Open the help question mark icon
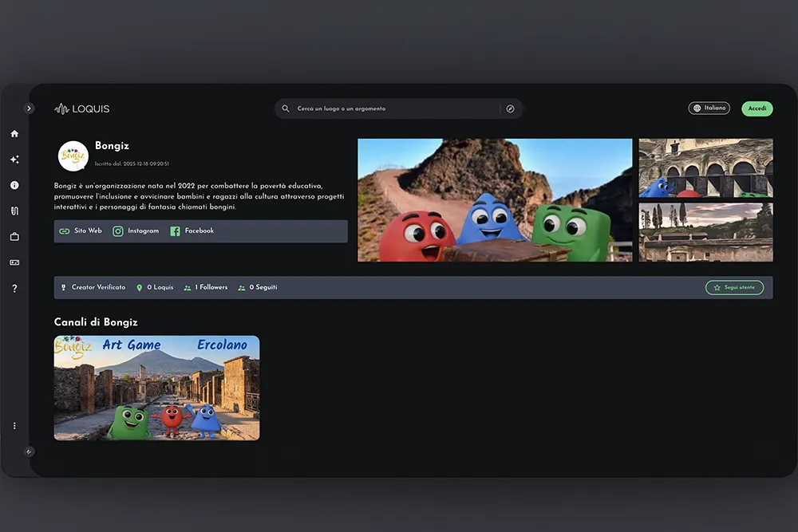The height and width of the screenshot is (532, 798). (14, 289)
